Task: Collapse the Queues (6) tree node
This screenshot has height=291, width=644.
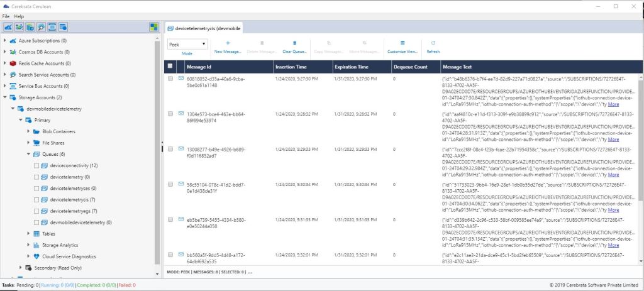Action: tap(29, 154)
